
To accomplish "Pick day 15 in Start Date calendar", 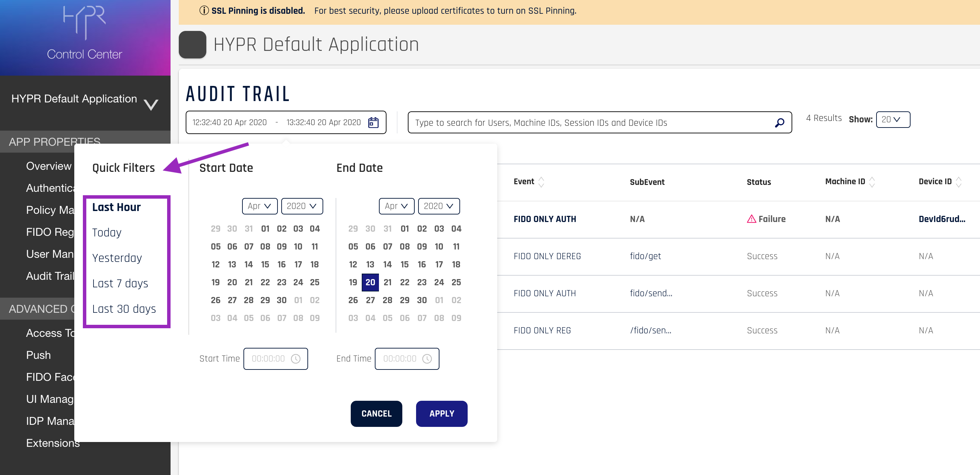I will [x=265, y=264].
